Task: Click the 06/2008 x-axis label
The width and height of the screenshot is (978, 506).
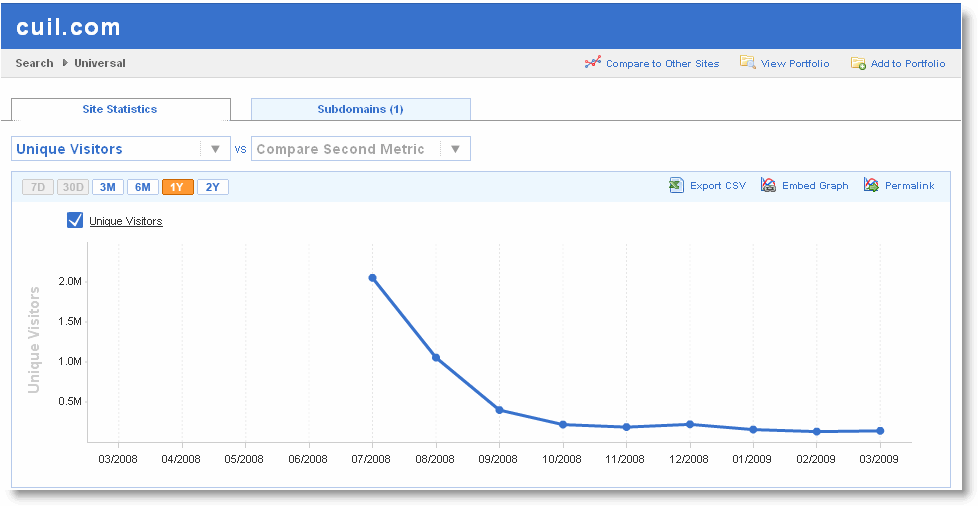Action: pos(308,459)
